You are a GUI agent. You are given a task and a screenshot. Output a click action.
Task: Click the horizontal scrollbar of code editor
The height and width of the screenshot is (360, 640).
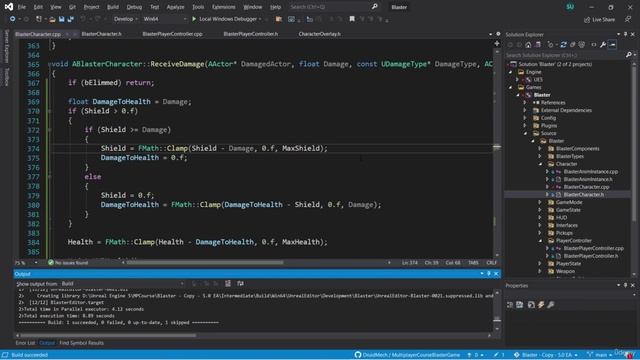click(205, 262)
